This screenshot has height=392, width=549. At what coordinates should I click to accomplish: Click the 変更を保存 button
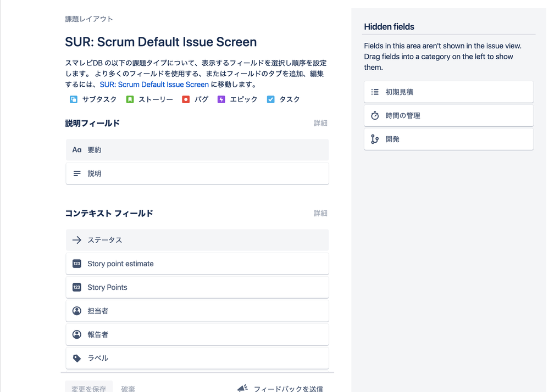(89, 388)
